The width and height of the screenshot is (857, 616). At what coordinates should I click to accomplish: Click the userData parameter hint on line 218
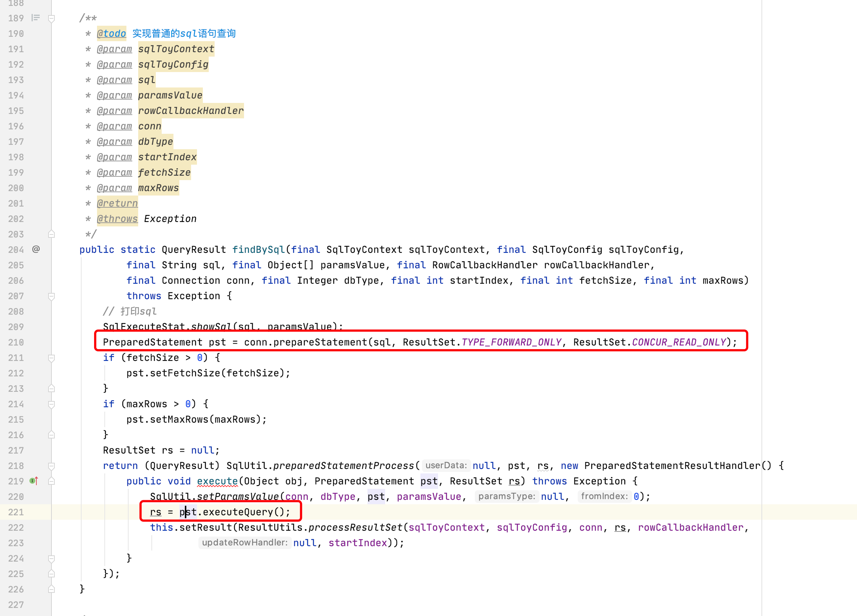tap(446, 466)
